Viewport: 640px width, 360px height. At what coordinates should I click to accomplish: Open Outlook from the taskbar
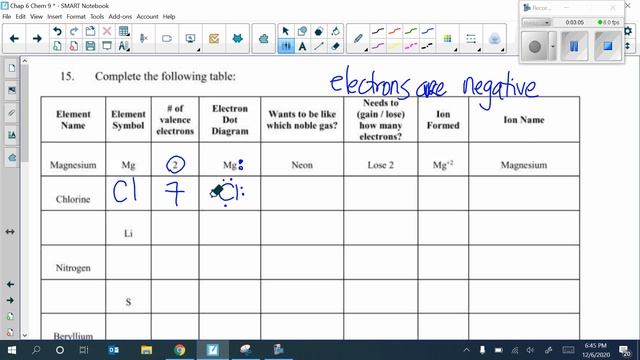pos(113,350)
